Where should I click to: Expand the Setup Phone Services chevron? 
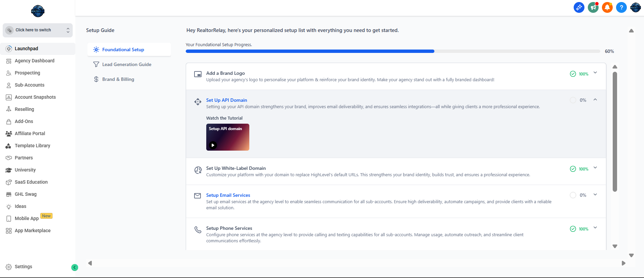(595, 228)
